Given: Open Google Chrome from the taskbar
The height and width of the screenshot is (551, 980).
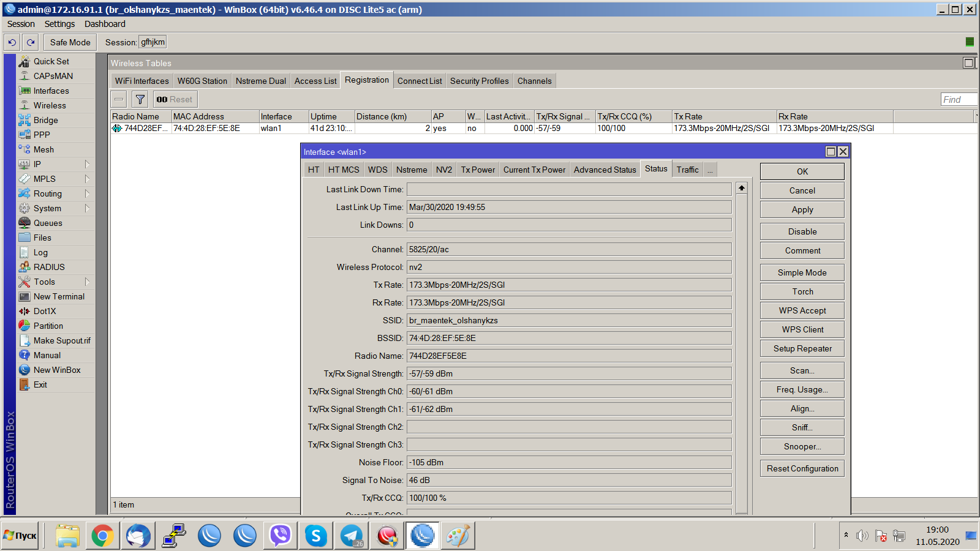Looking at the screenshot, I should (x=103, y=536).
